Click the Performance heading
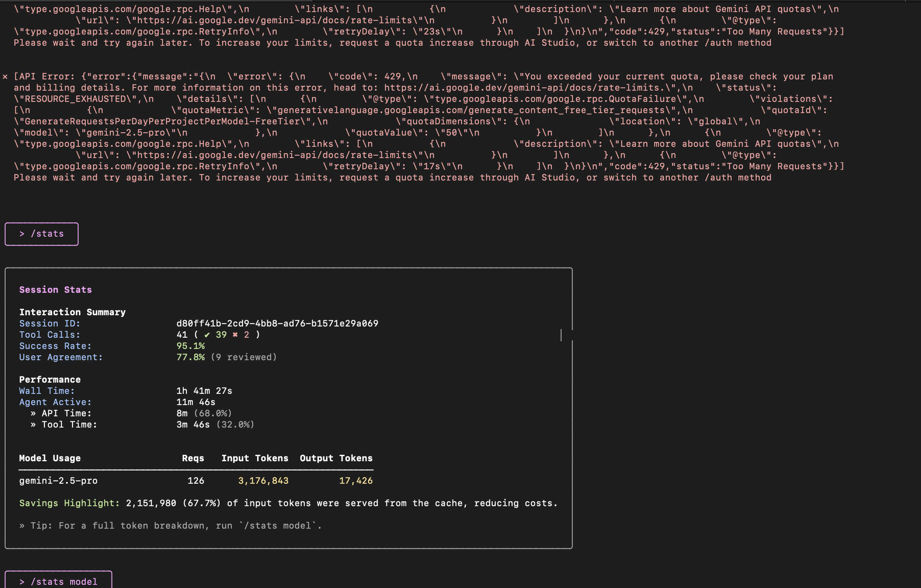This screenshot has width=921, height=588. click(50, 379)
